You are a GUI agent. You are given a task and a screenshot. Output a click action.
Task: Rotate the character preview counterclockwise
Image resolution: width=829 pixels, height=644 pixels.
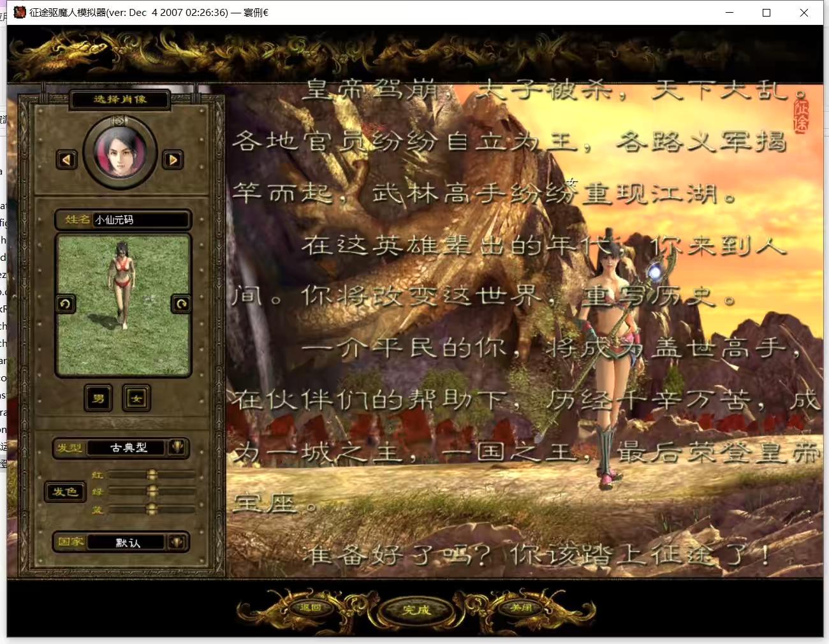click(x=66, y=304)
